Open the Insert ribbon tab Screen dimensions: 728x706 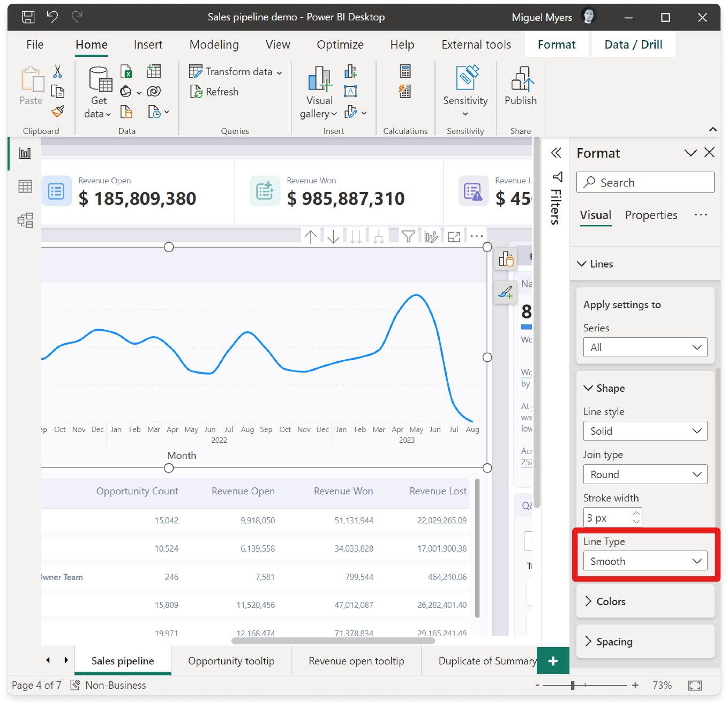[148, 44]
